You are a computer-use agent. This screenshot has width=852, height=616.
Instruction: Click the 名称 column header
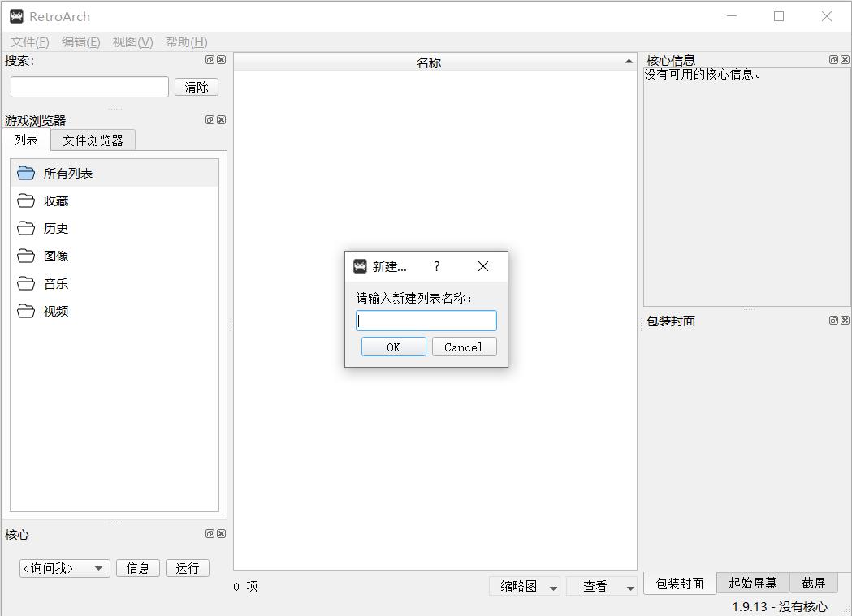[435, 62]
